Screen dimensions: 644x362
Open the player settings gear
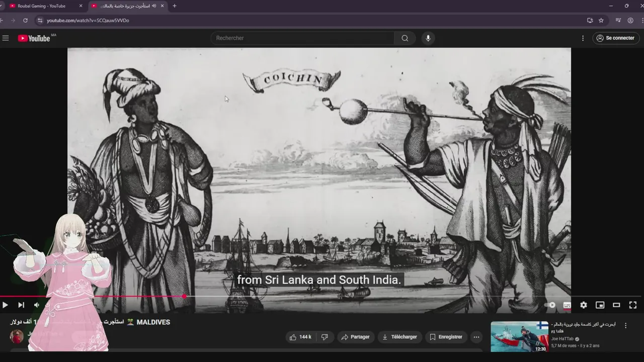(584, 305)
